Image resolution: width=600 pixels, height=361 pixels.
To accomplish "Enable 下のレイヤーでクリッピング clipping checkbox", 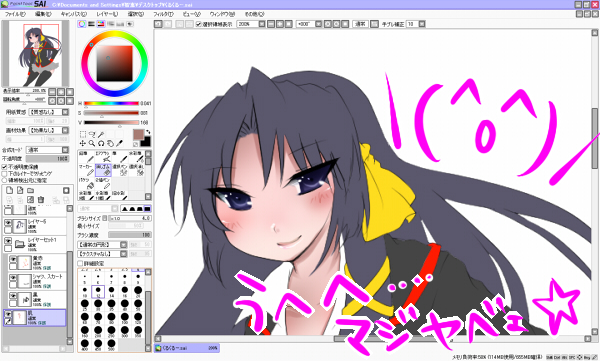I will pos(5,173).
